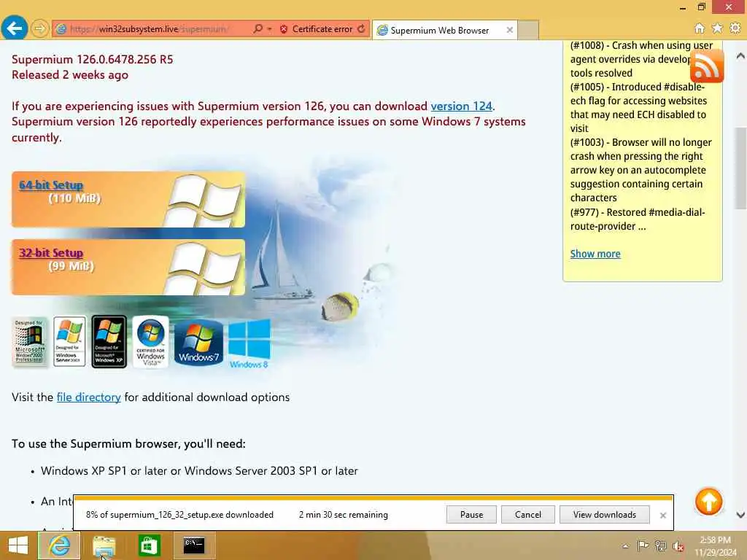Click the scrollbar down arrow
Image resolution: width=747 pixels, height=560 pixels.
pos(740,515)
